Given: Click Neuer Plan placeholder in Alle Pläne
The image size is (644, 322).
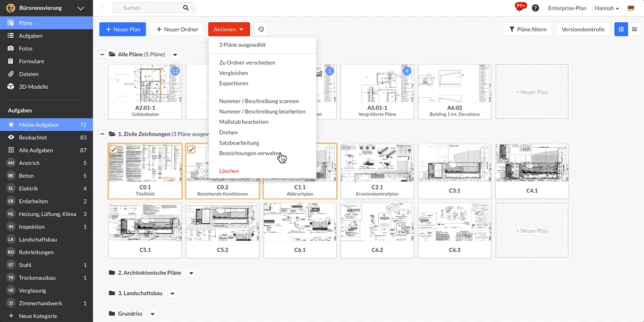Looking at the screenshot, I should pos(532,92).
